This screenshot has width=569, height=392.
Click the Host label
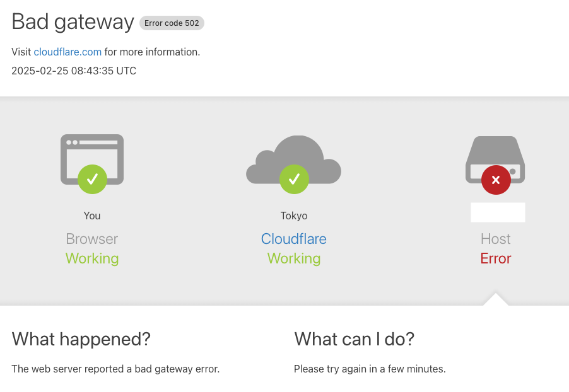click(x=496, y=239)
